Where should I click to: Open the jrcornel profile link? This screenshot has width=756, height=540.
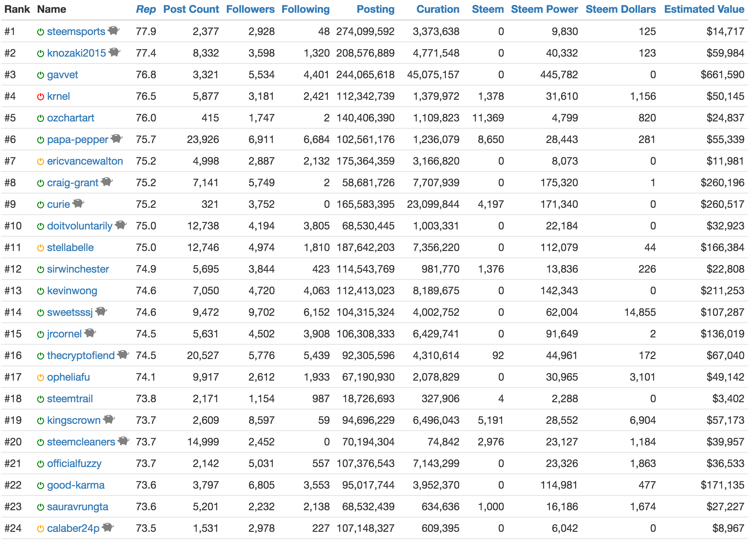coord(64,334)
